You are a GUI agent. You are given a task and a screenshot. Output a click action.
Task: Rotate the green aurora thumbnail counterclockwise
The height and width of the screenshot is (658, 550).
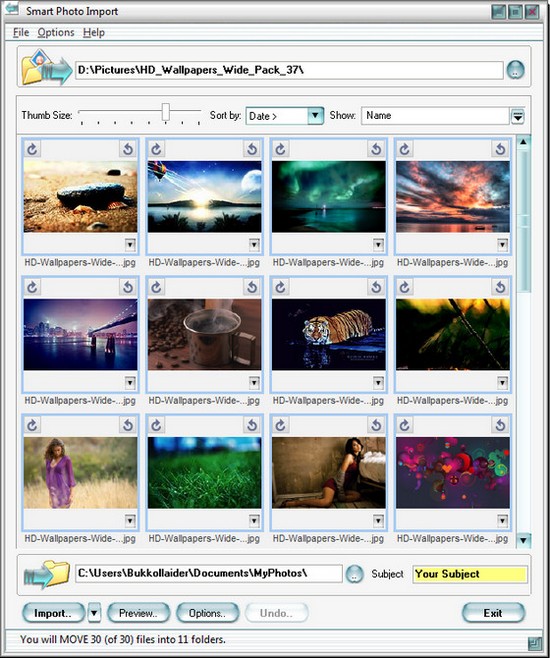coord(376,149)
